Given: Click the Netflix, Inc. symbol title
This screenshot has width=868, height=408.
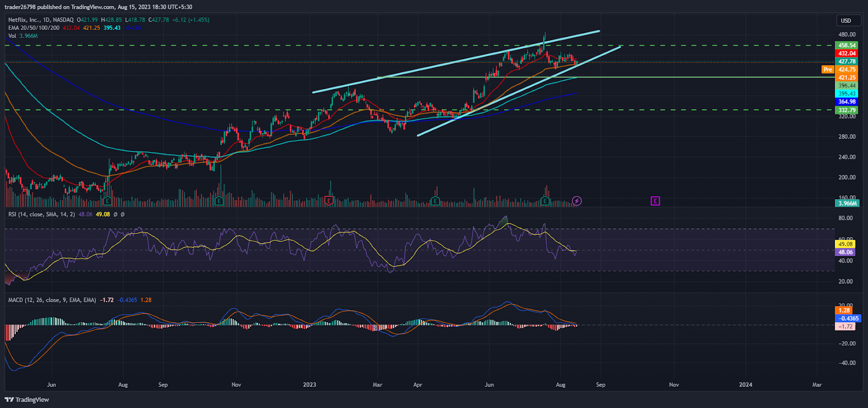Looking at the screenshot, I should (x=24, y=20).
